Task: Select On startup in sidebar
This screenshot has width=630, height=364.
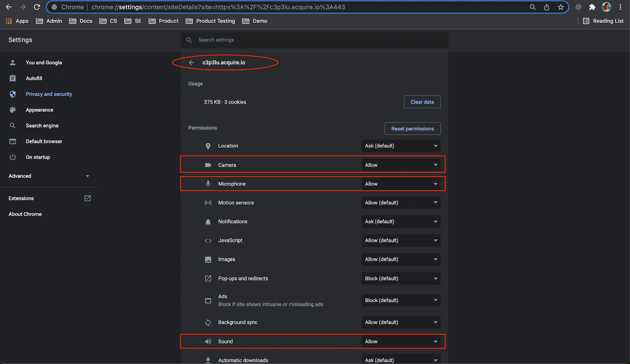Action: point(38,157)
